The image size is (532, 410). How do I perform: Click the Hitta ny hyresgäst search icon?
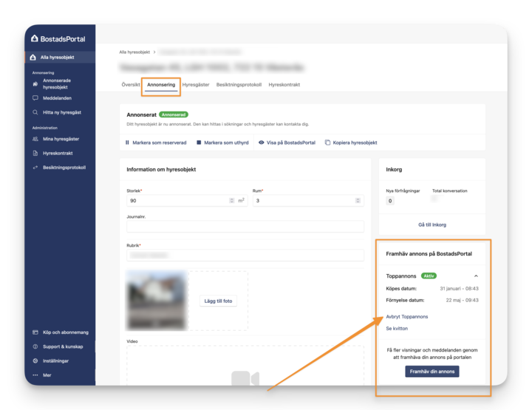coord(35,112)
